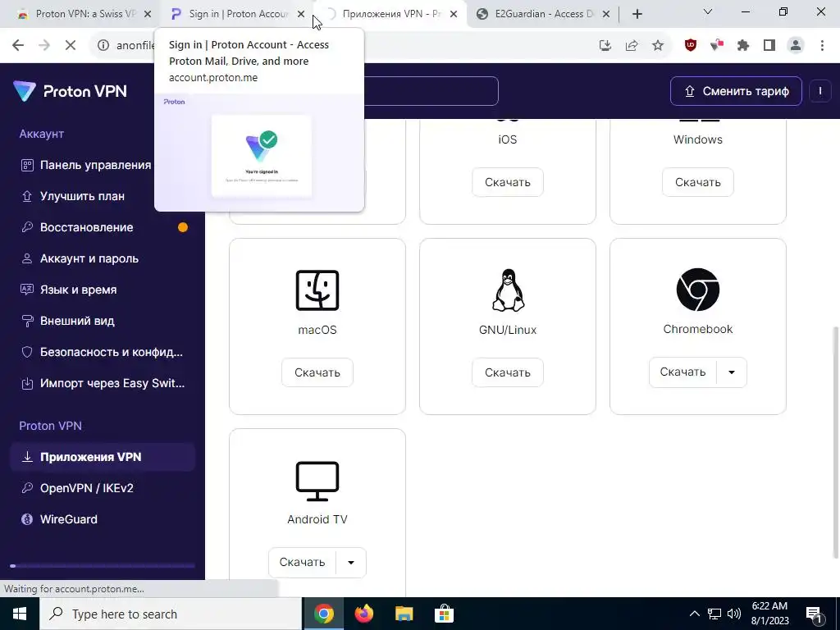The image size is (840, 630).
Task: Close the Proton VPN Swiss tab
Action: [x=148, y=14]
